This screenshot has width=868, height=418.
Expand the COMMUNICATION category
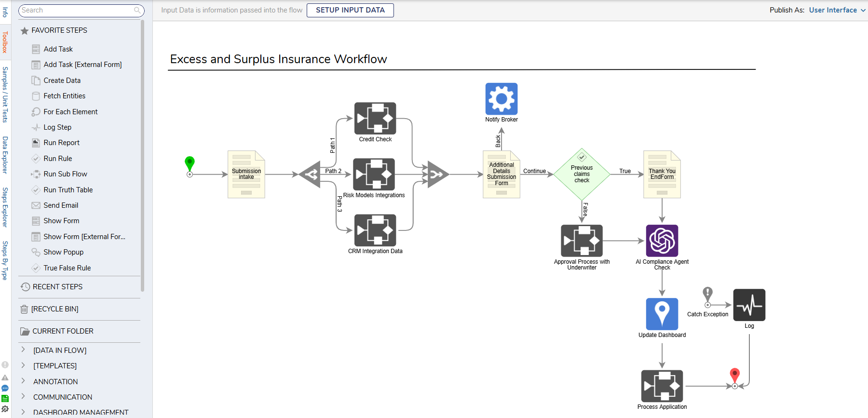(23, 396)
